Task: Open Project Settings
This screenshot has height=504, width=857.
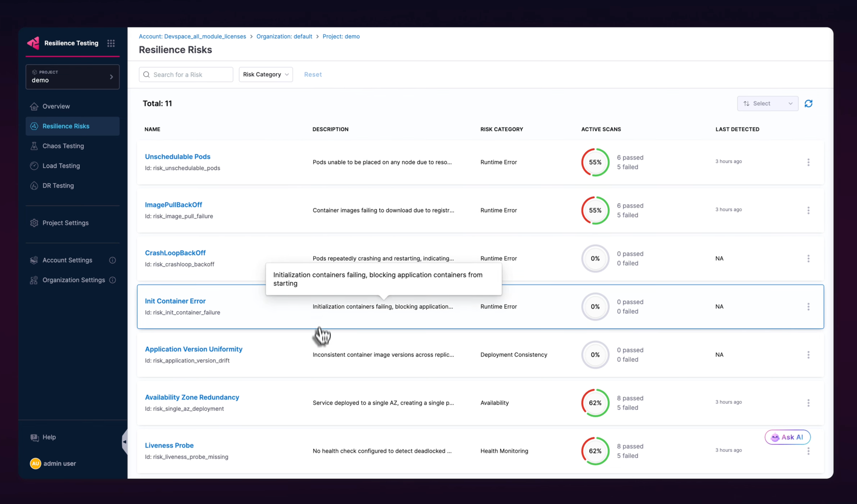Action: (x=72, y=223)
